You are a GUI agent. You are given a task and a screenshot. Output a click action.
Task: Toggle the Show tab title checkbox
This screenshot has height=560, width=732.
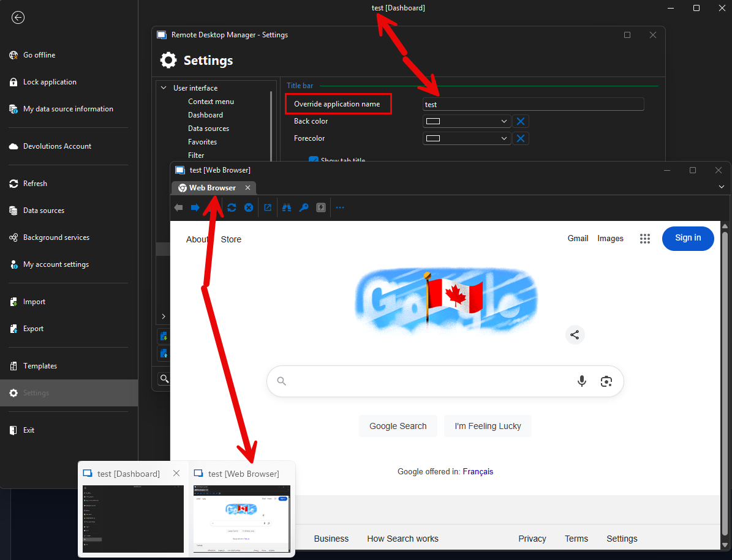tap(313, 160)
